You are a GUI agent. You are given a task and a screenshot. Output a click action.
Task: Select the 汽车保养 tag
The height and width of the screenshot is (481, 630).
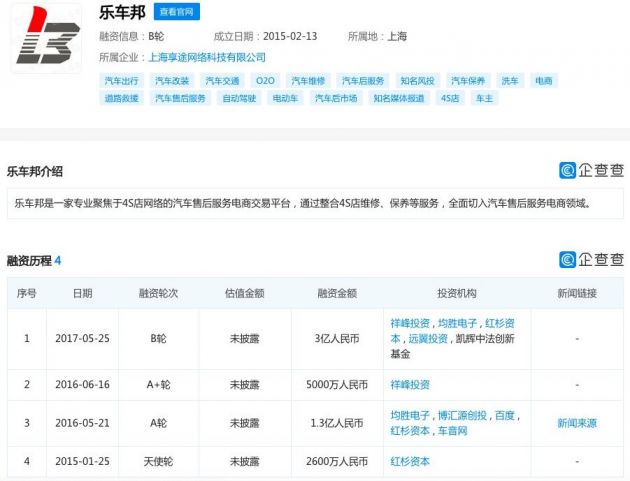[x=468, y=81]
